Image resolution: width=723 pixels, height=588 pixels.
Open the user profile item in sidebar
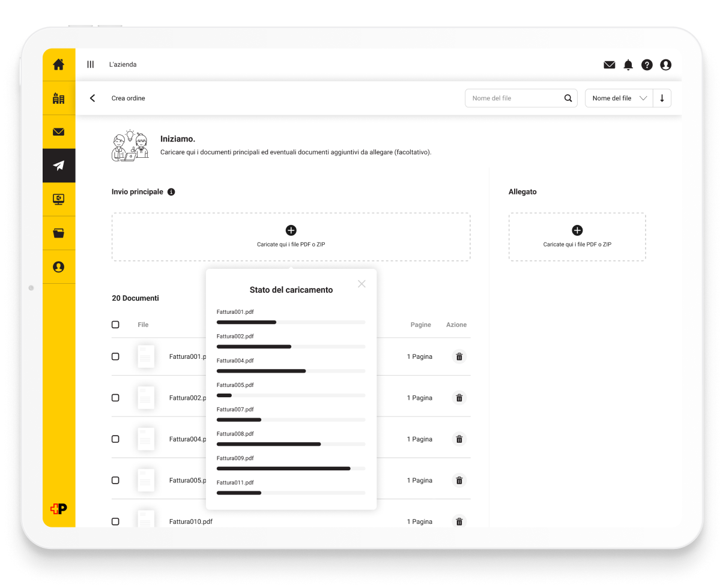[58, 267]
